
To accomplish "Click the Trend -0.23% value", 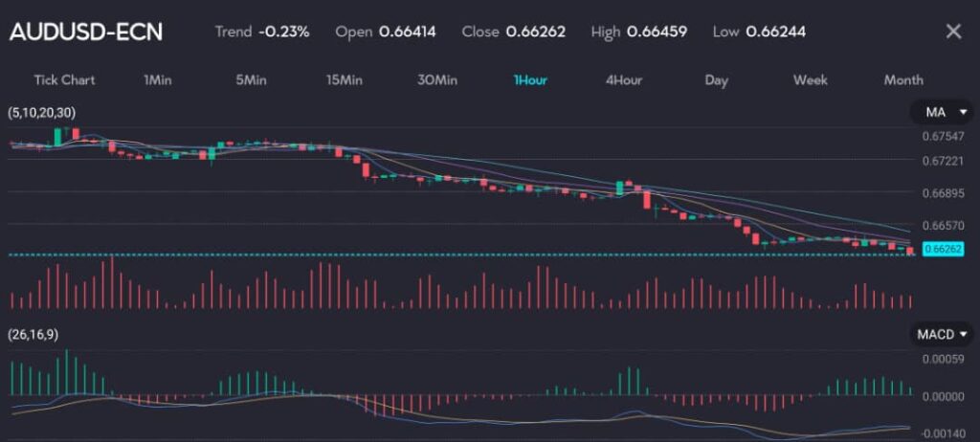I will 283,32.
